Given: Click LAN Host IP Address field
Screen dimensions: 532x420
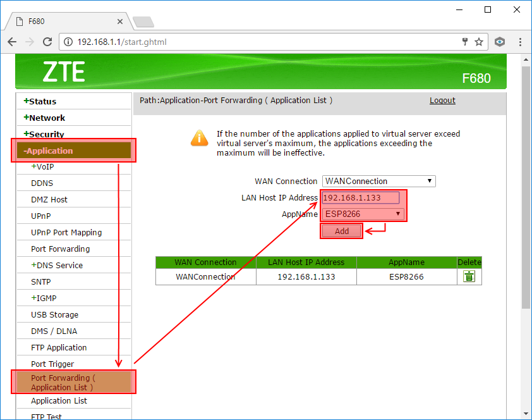Looking at the screenshot, I should pos(361,197).
